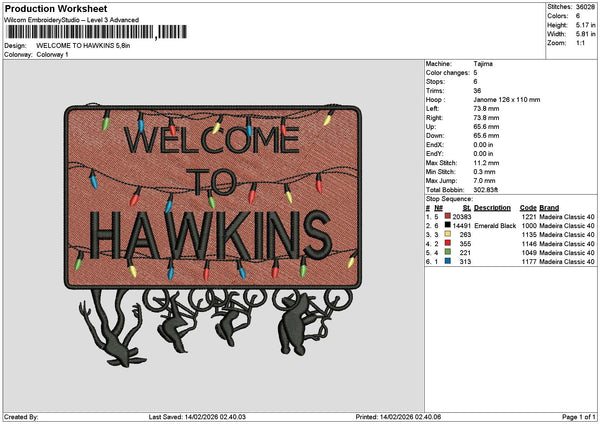Click the "Colorway 1" value
The image size is (600, 424).
tap(52, 55)
